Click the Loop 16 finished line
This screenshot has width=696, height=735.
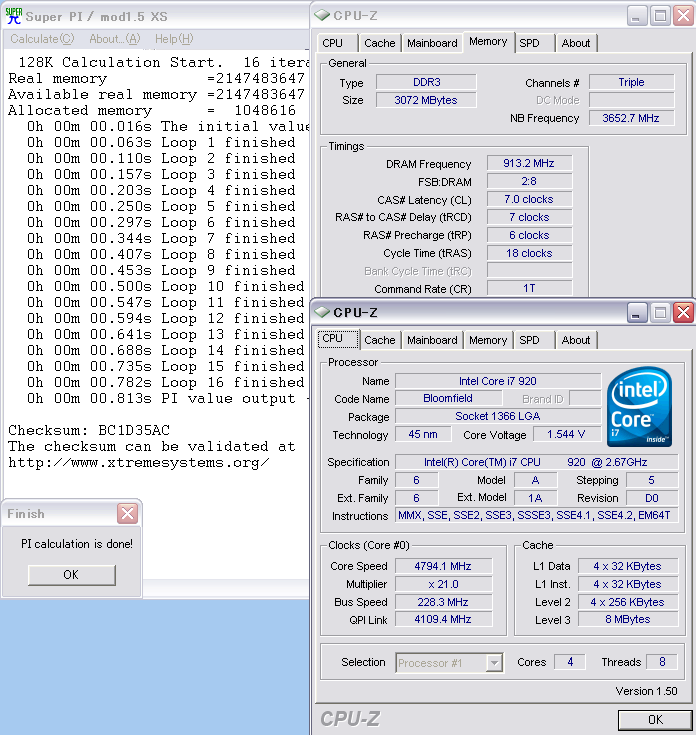coord(165,382)
